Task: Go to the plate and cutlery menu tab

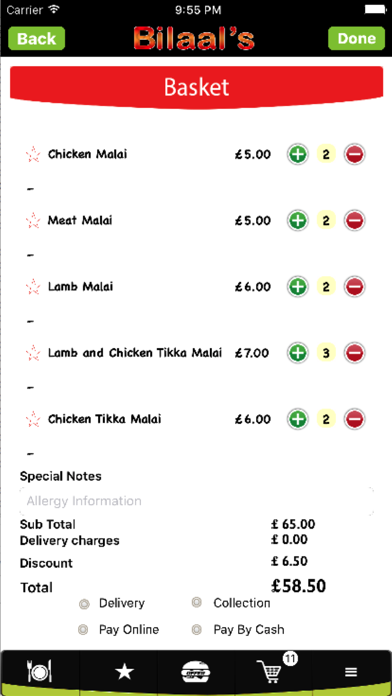Action: tap(40, 672)
